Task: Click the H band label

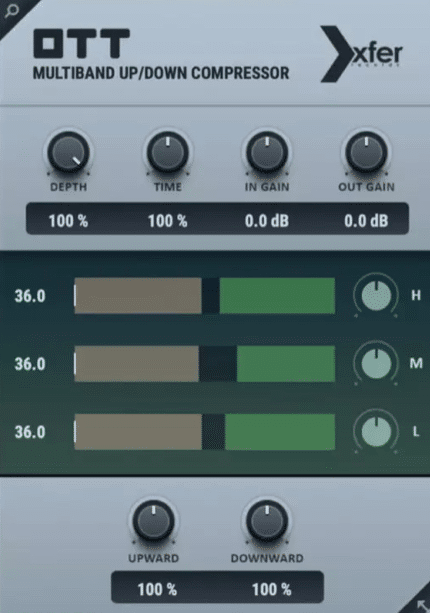Action: (x=416, y=296)
